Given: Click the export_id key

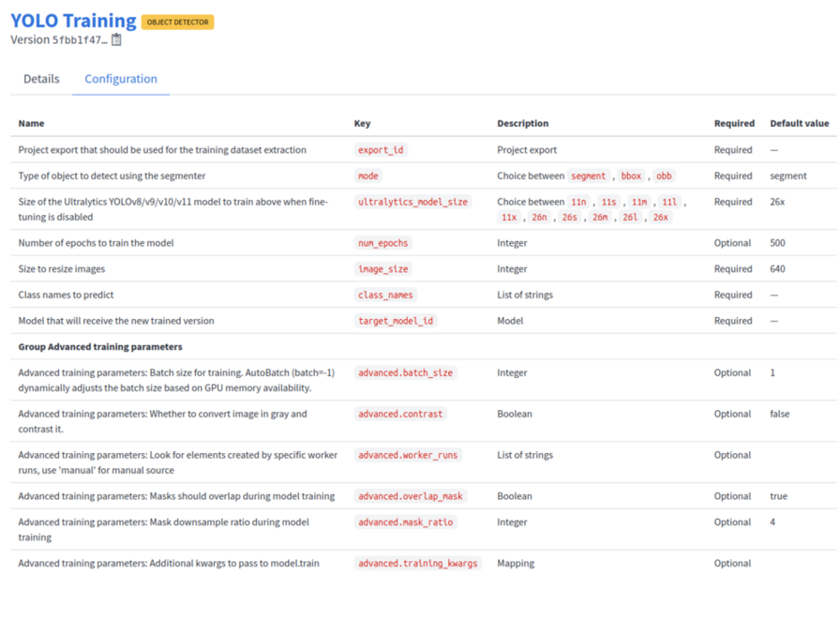Looking at the screenshot, I should 381,149.
